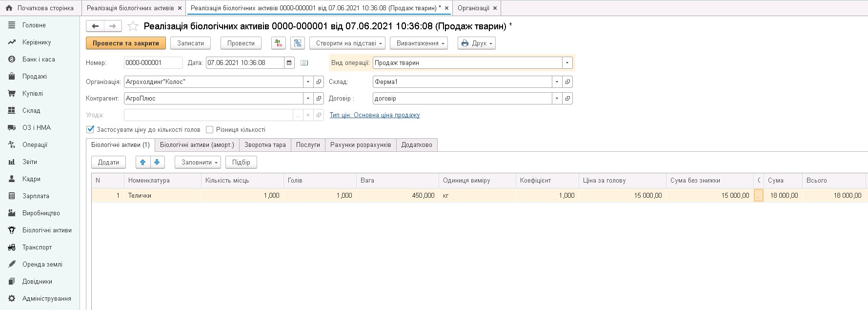Expand the Організація dropdown list
Image resolution: width=868 pixels, height=310 pixels.
pyautogui.click(x=308, y=82)
